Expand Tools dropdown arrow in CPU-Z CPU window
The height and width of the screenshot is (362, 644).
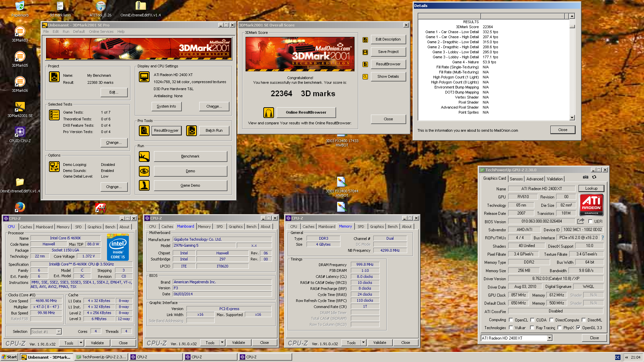81,343
